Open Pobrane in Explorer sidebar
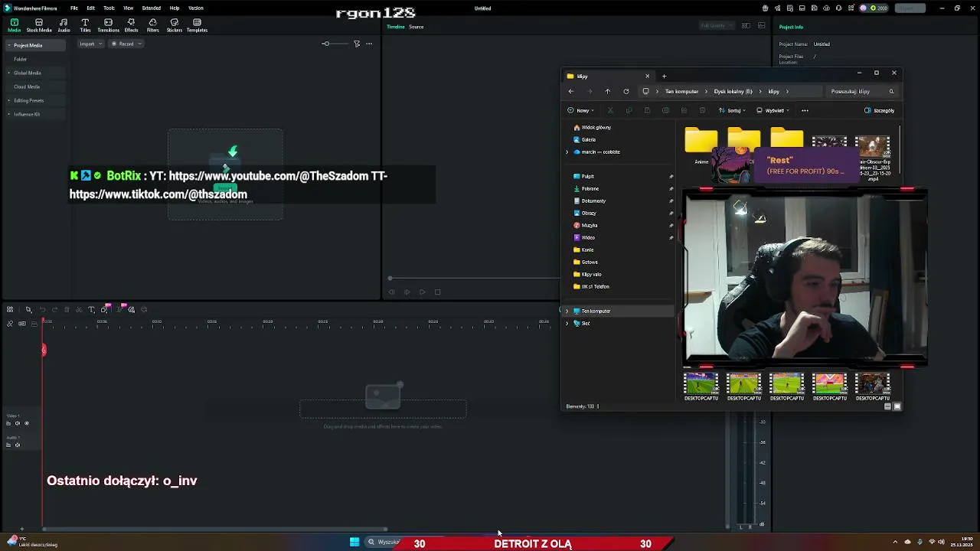 coord(590,188)
